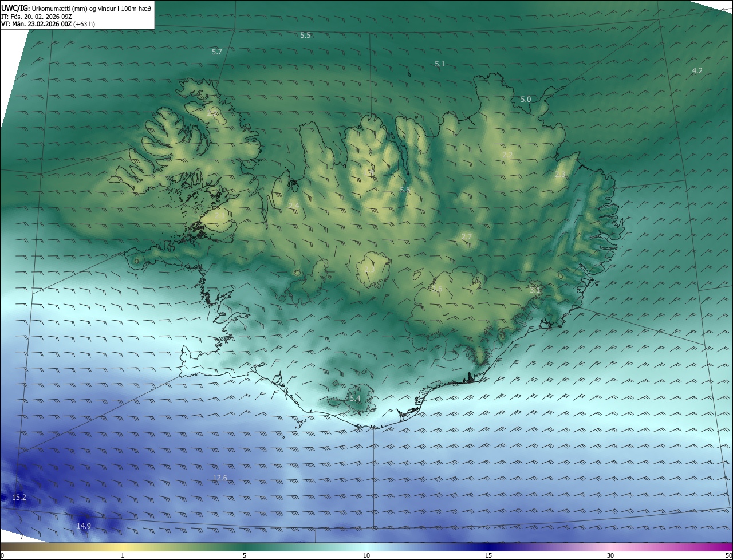Click the 2.7 value label on the map
This screenshot has height=560, width=733.
pyautogui.click(x=467, y=236)
